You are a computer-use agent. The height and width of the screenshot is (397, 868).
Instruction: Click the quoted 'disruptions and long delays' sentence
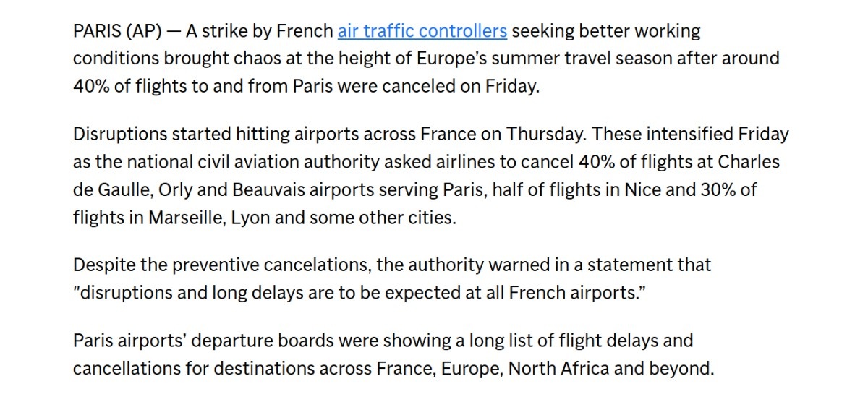click(359, 292)
